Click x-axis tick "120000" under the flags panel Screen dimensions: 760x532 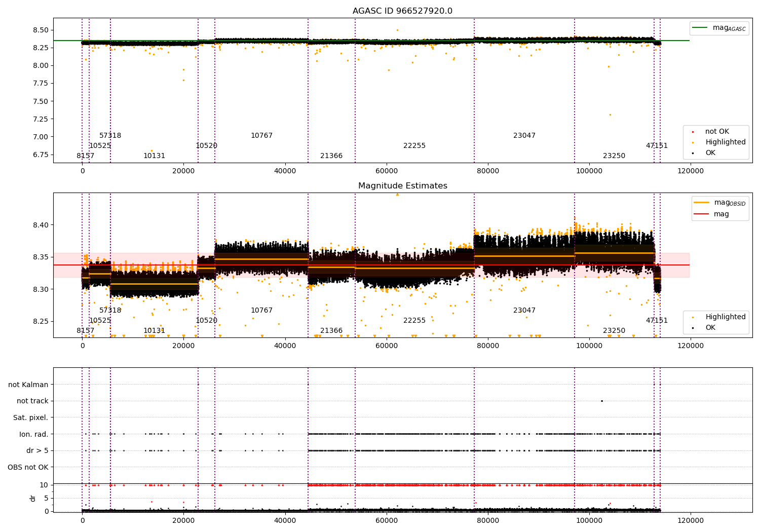691,520
